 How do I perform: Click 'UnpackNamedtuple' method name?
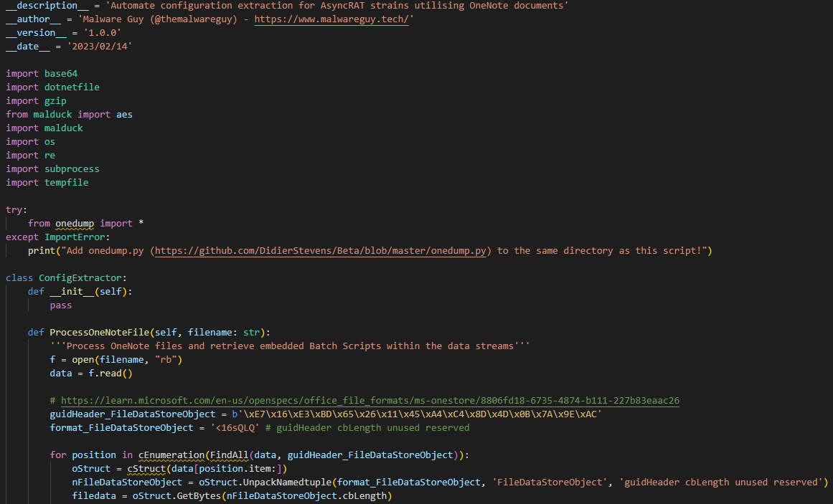click(288, 482)
